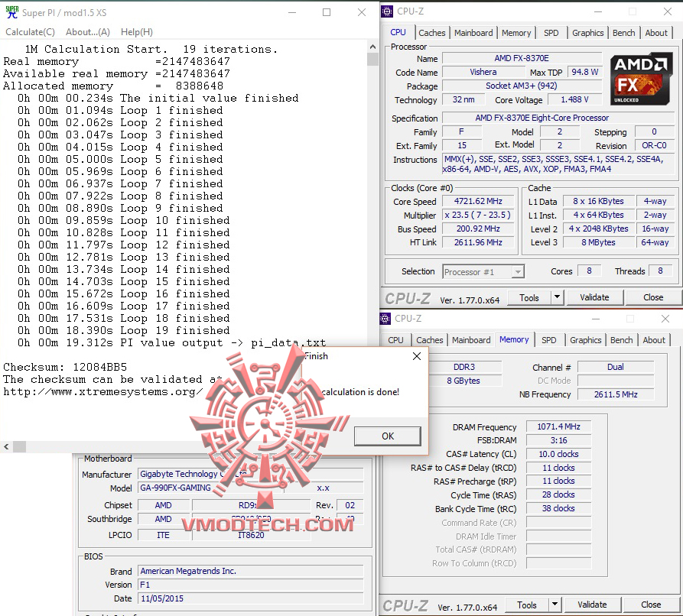Viewport: 683px width, 616px height.
Task: Select CPU tab in bottom CPU-Z window
Action: coord(395,340)
